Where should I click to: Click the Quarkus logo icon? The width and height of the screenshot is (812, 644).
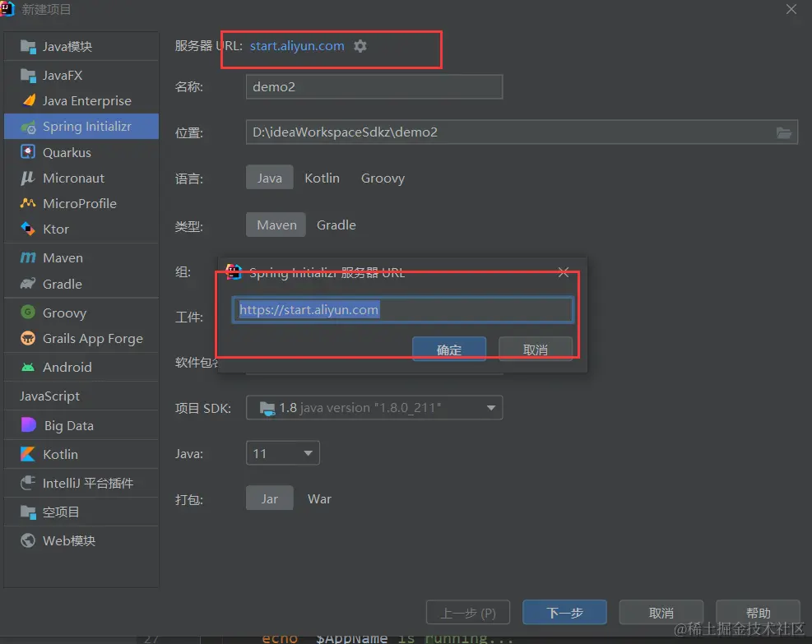click(27, 152)
